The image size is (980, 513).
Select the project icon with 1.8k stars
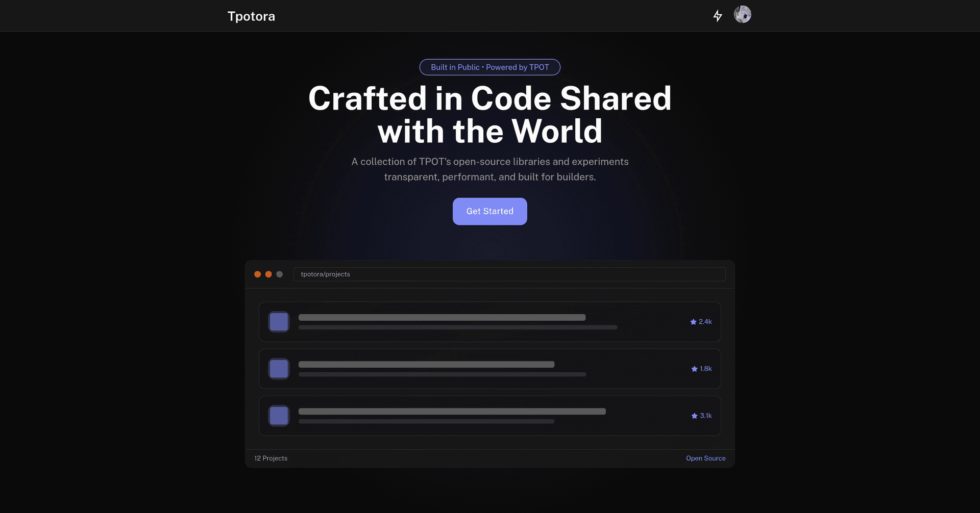[279, 369]
